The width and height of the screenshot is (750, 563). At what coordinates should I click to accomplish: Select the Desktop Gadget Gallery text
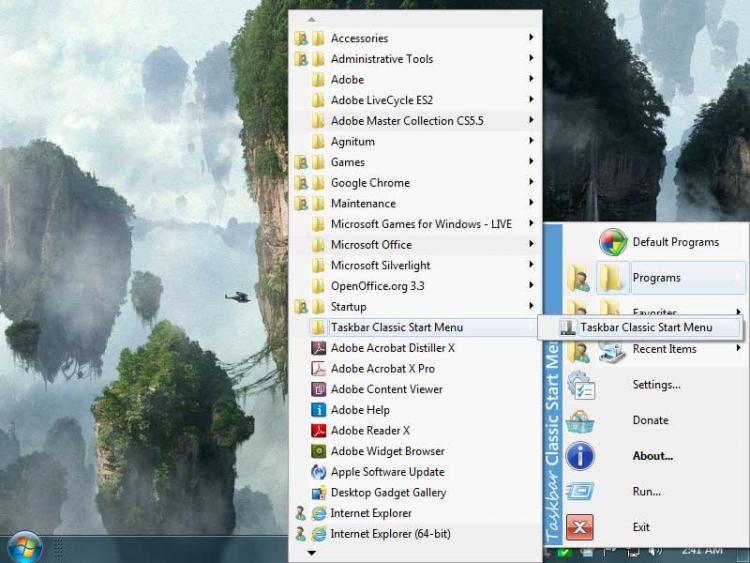388,492
